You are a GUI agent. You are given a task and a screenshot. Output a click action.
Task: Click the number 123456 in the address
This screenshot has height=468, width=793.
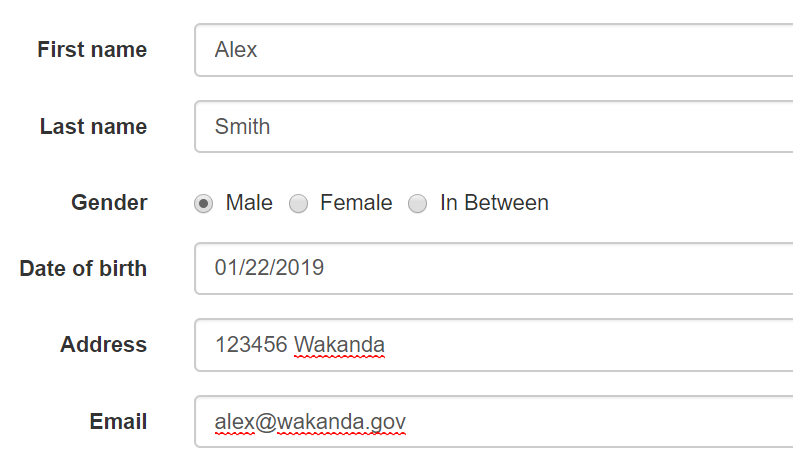tap(251, 345)
